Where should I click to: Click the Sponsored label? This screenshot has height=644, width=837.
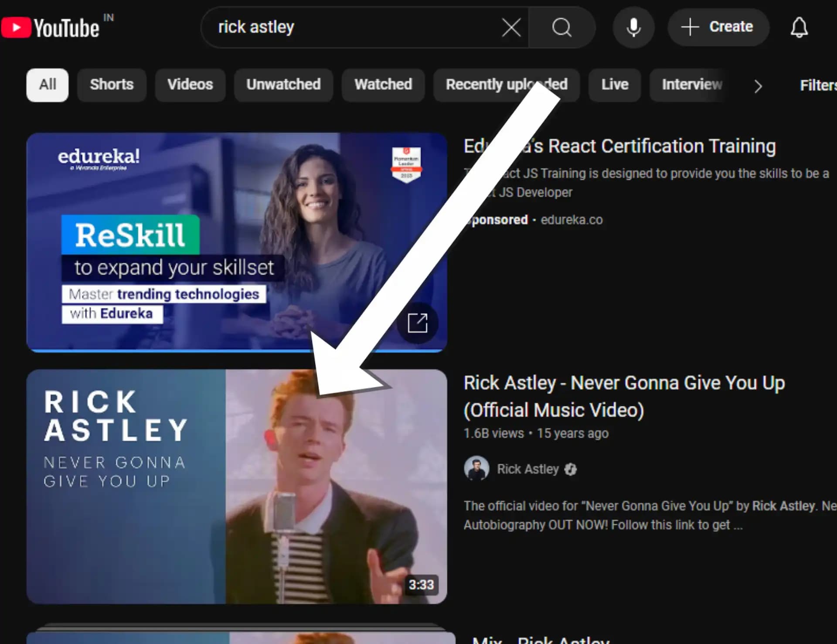496,220
